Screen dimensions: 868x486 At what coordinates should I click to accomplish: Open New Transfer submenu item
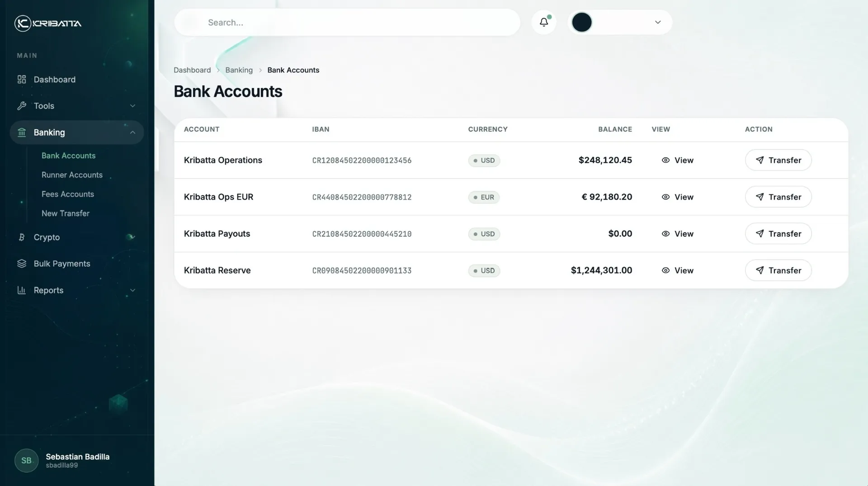66,213
